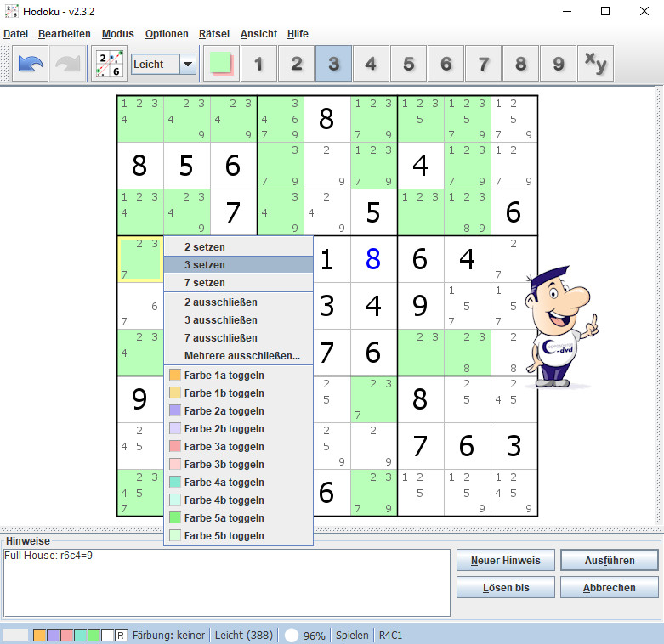Open the Optionen menu

(167, 34)
